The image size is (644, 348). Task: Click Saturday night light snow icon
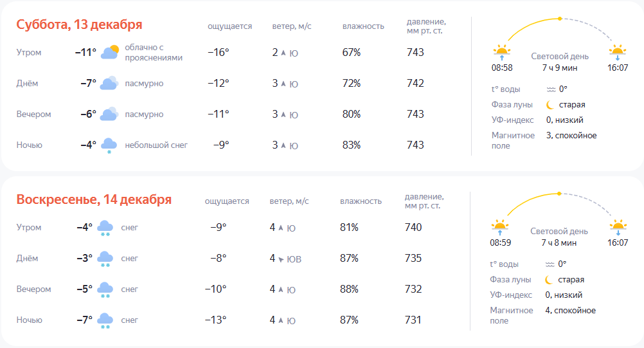click(109, 145)
